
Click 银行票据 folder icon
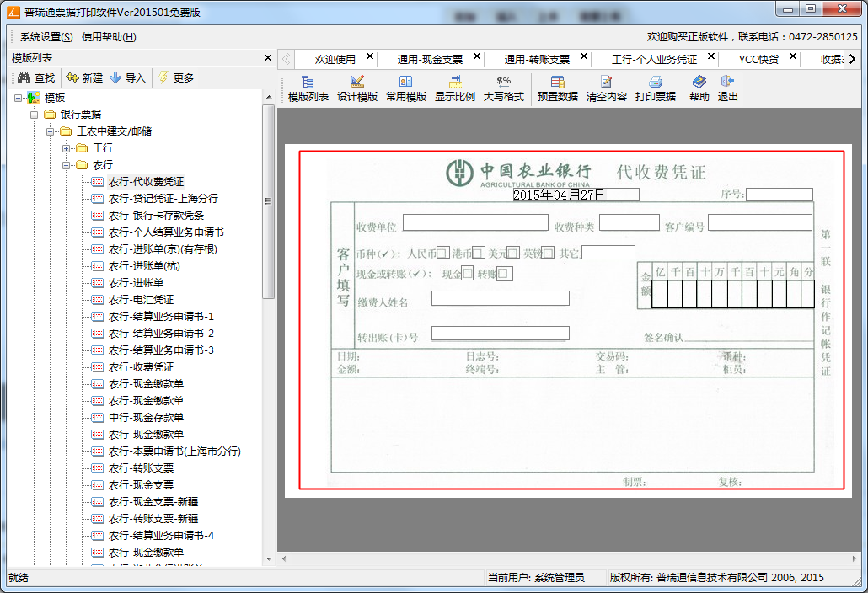click(x=50, y=115)
